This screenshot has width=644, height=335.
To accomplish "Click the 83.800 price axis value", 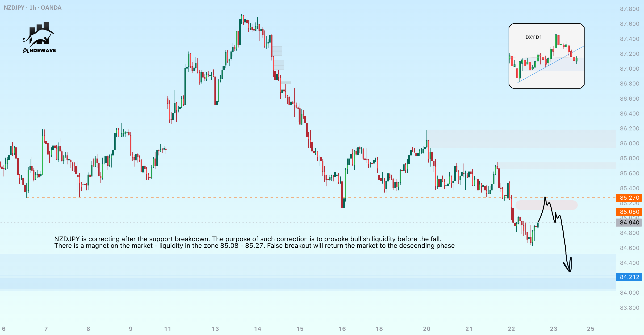I will point(629,308).
